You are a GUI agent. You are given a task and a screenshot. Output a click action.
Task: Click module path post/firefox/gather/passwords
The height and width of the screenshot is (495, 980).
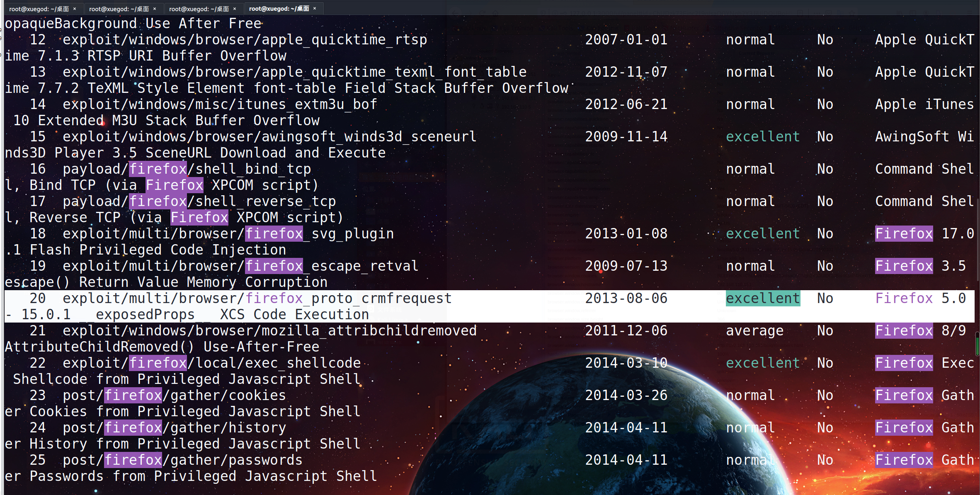click(x=182, y=460)
